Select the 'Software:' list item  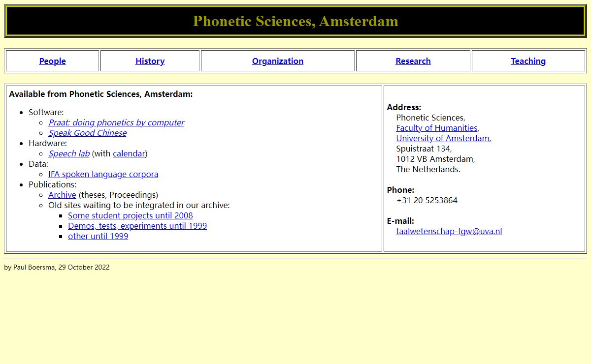click(x=46, y=112)
